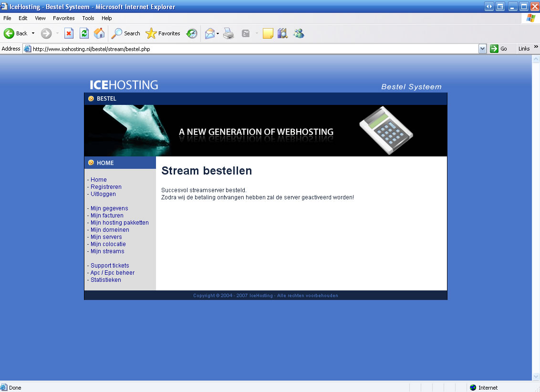Expand the Mail options dropdown arrow

(218, 33)
